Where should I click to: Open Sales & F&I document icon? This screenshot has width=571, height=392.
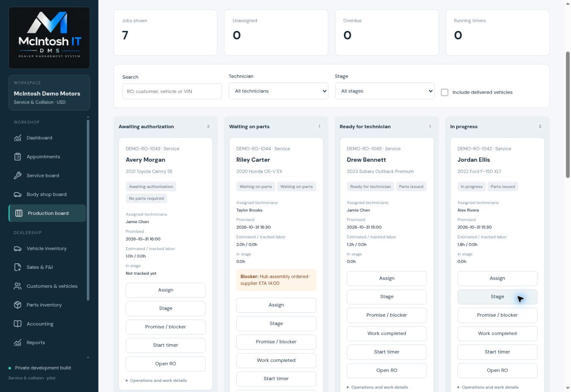[17, 267]
